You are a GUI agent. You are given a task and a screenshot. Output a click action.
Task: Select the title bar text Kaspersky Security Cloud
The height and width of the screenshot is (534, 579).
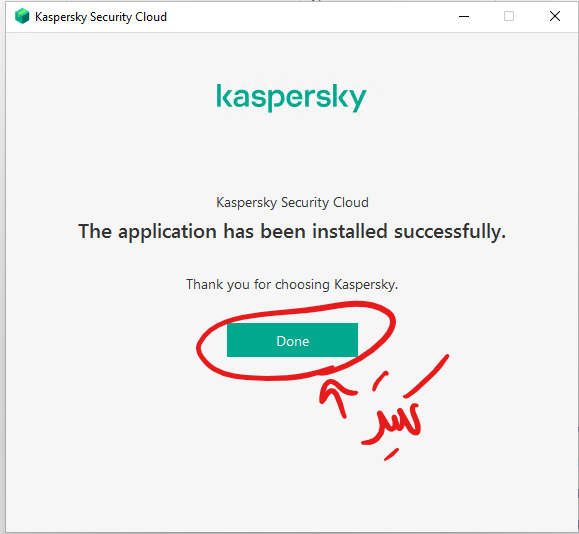tap(101, 17)
